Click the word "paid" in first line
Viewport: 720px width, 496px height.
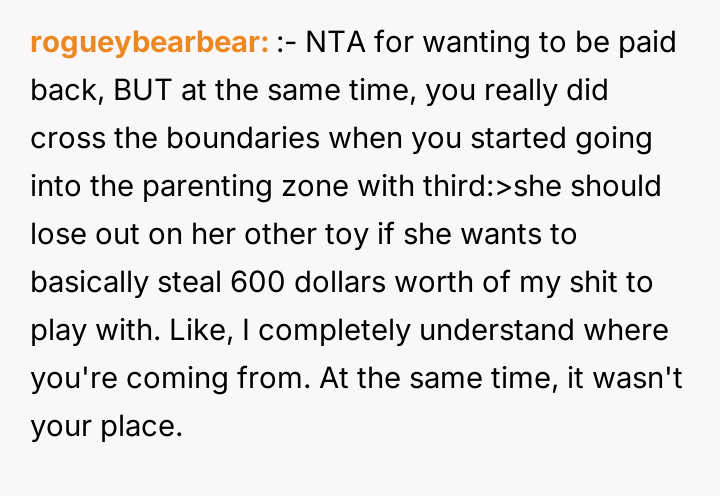(642, 43)
